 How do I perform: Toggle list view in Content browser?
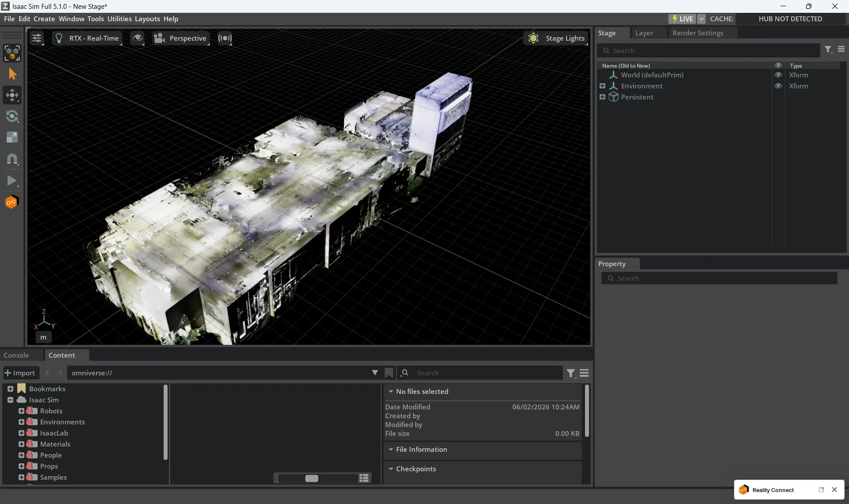click(364, 478)
